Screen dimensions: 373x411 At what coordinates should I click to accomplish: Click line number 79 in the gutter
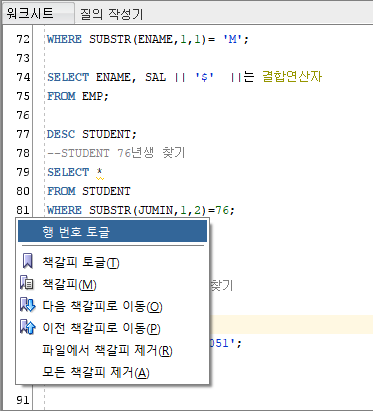(x=23, y=172)
